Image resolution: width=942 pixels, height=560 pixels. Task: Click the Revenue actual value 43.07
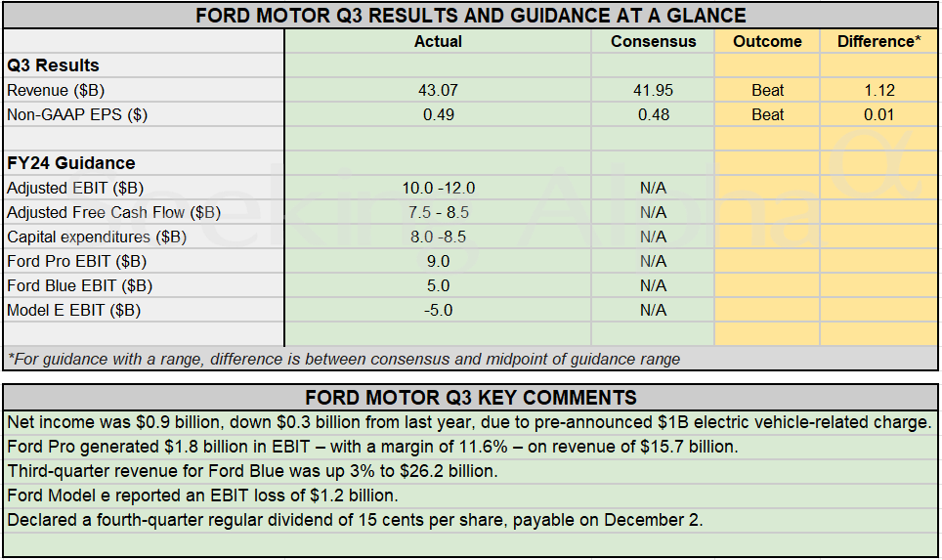[438, 90]
